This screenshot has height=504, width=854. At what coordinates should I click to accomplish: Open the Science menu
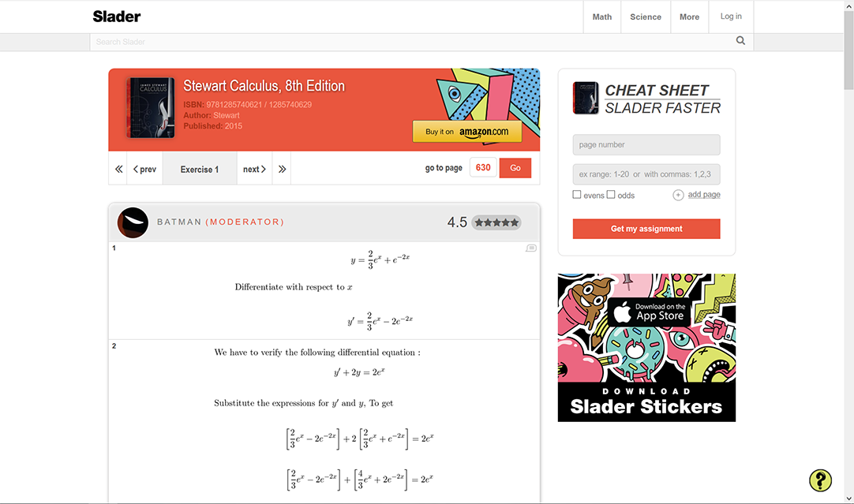point(646,17)
